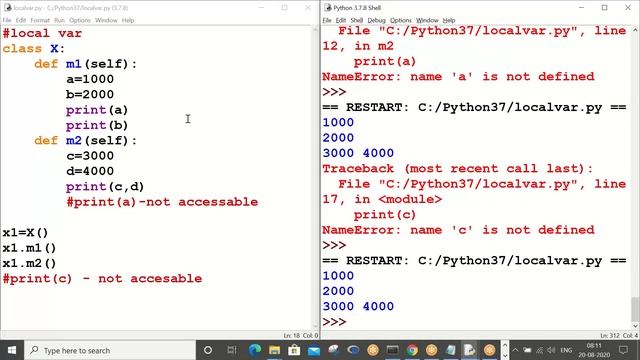Click the 'b=2000' line in editor
The width and height of the screenshot is (640, 360).
click(90, 94)
